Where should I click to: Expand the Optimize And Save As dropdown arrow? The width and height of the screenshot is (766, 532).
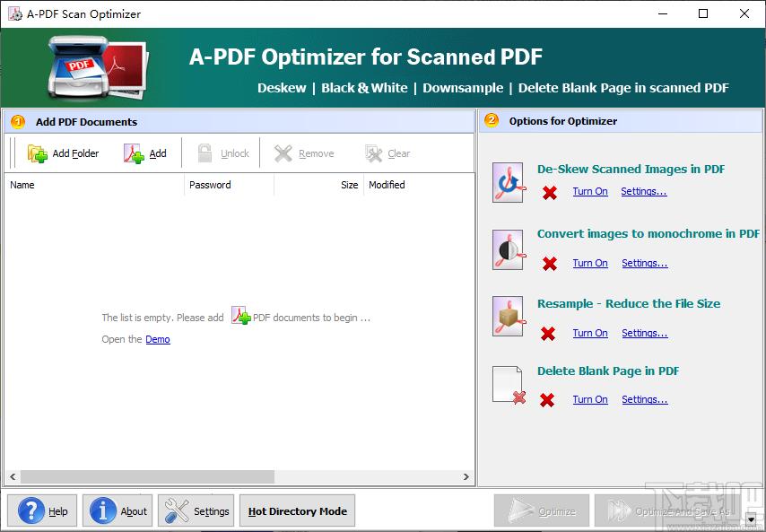(x=753, y=519)
